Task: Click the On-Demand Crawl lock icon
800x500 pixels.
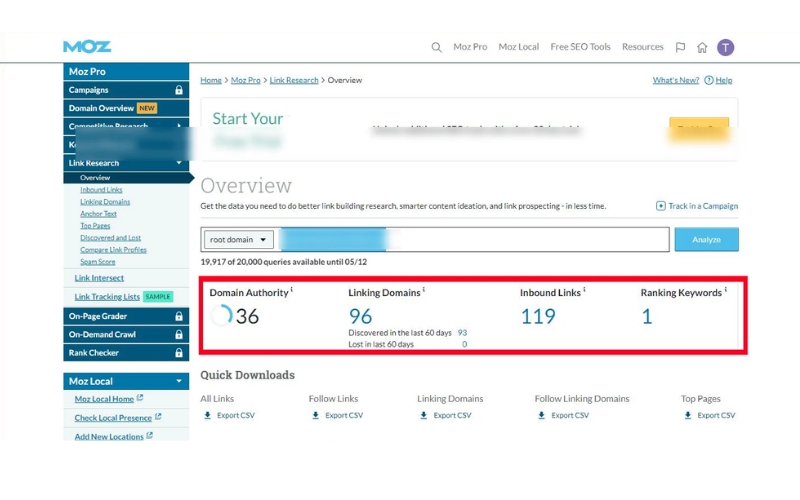Action: pyautogui.click(x=179, y=334)
